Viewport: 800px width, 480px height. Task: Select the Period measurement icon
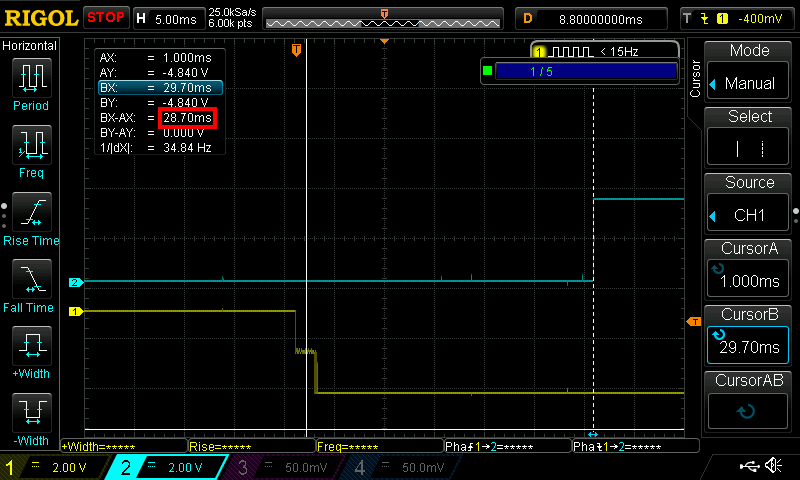(32, 78)
